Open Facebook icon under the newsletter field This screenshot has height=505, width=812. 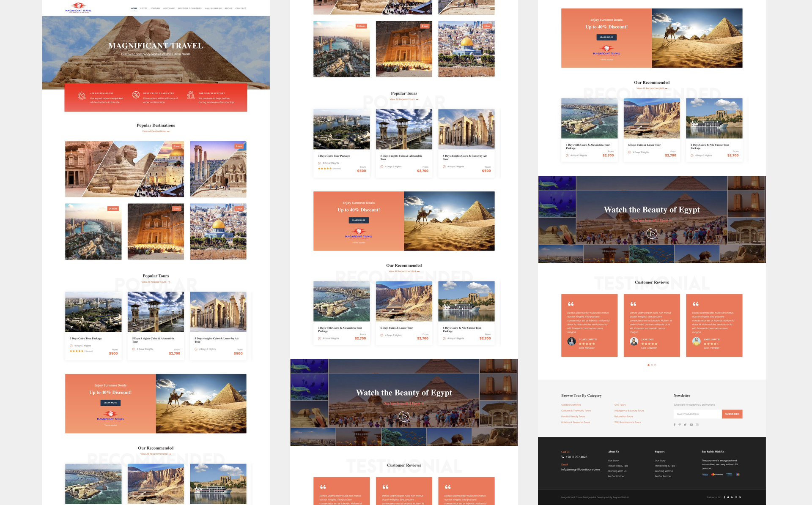click(x=675, y=425)
